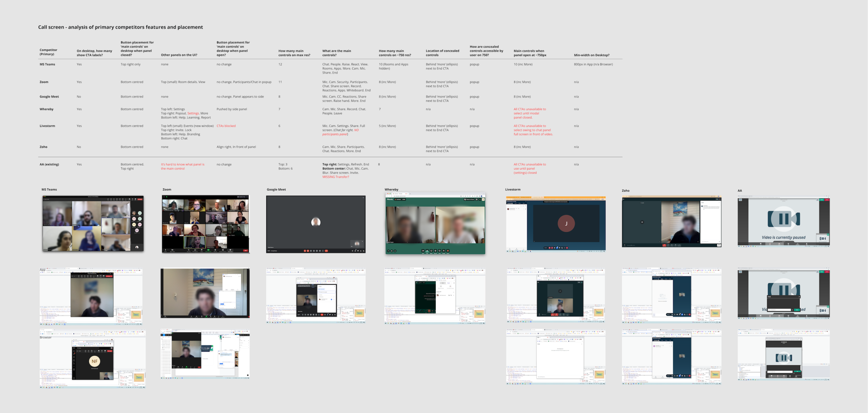Image resolution: width=868 pixels, height=413 pixels.
Task: Select the '10 (Rooms and Apps hidden)' cell
Action: [x=394, y=66]
